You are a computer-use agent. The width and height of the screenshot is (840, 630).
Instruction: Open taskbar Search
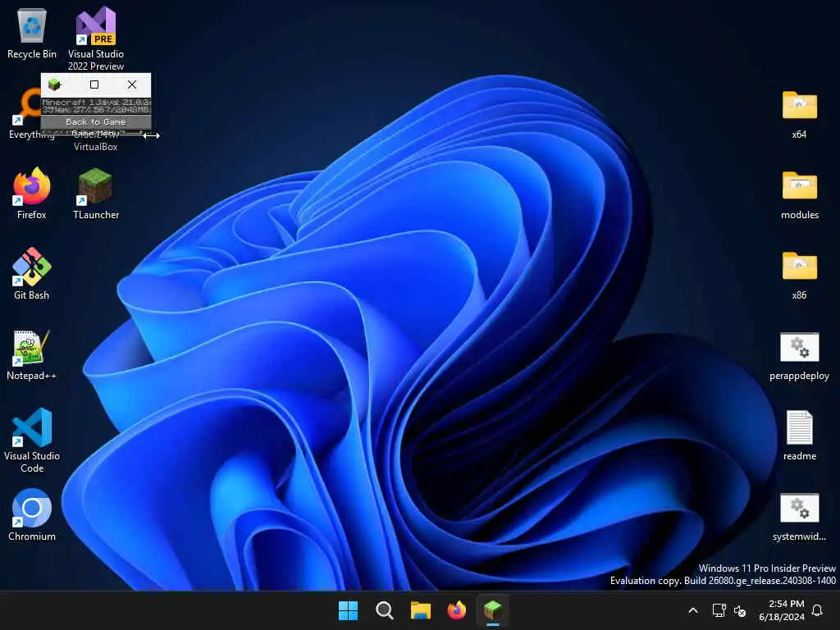tap(385, 610)
